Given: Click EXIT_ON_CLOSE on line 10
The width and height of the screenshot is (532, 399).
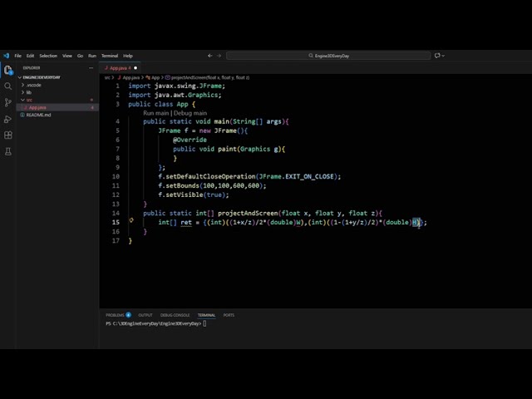Looking at the screenshot, I should pyautogui.click(x=309, y=176).
